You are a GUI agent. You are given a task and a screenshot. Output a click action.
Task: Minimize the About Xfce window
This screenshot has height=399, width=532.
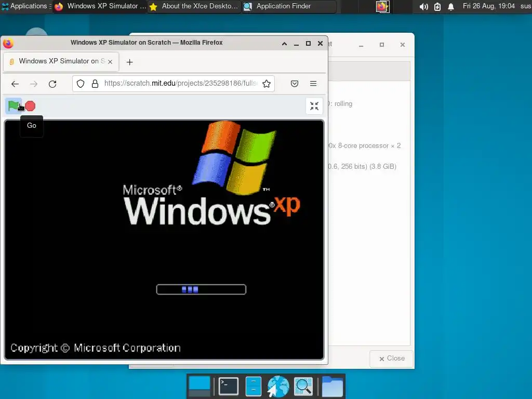[x=361, y=45]
